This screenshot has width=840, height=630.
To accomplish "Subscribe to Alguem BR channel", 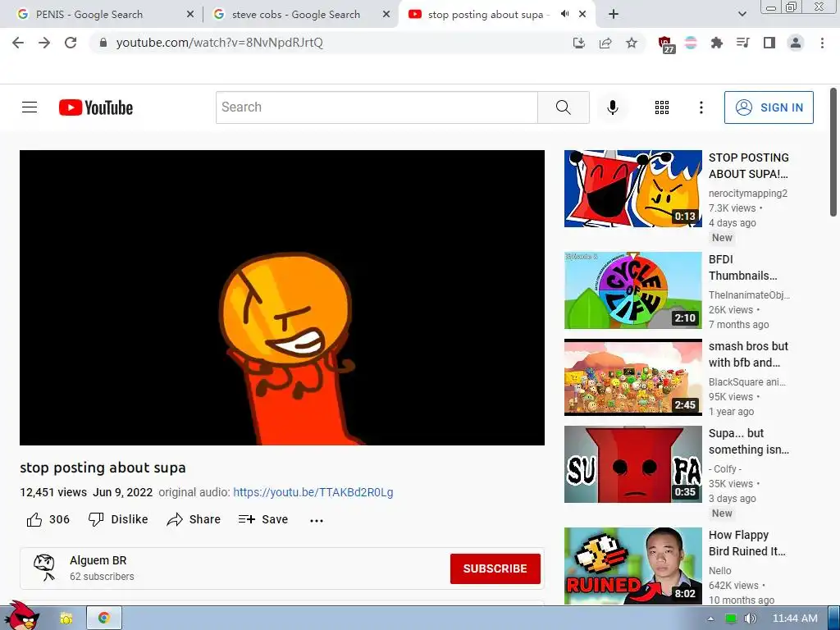I will click(x=495, y=568).
